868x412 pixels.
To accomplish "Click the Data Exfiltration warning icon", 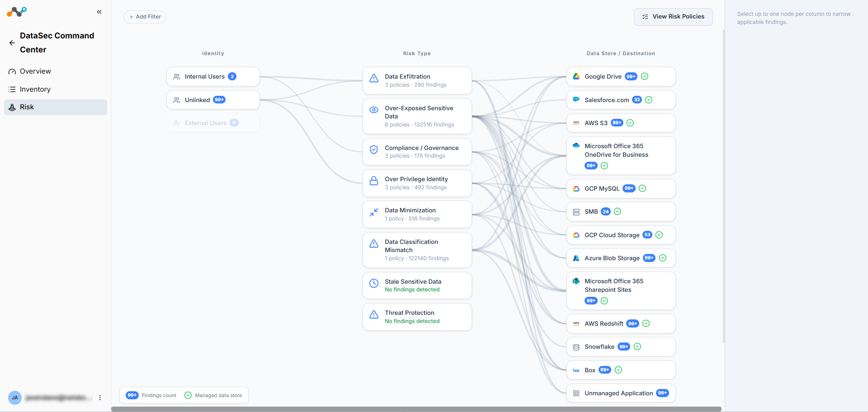I will [x=374, y=78].
